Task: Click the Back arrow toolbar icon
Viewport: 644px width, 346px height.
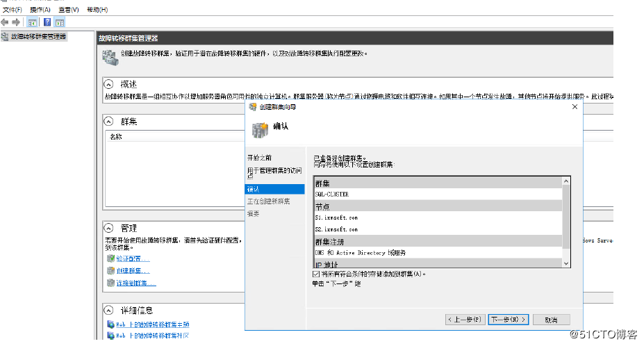Action: coord(5,22)
